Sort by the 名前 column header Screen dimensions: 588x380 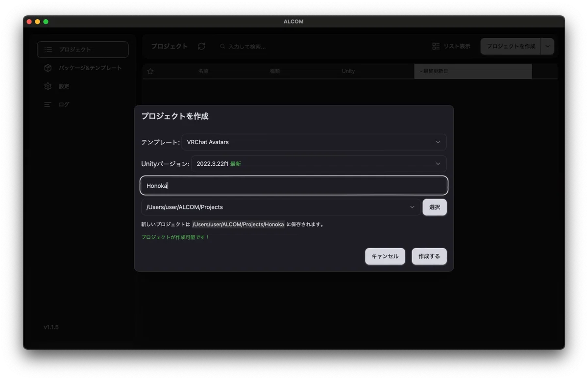coord(203,71)
